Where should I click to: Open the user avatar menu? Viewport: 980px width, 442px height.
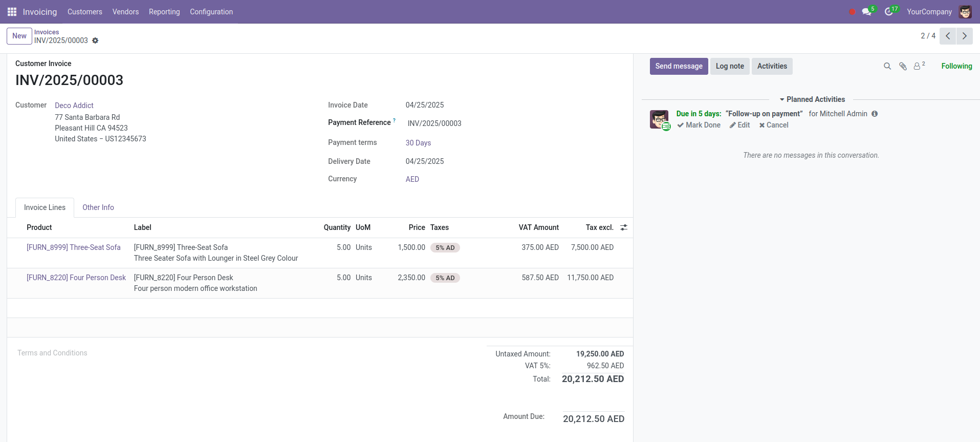965,12
